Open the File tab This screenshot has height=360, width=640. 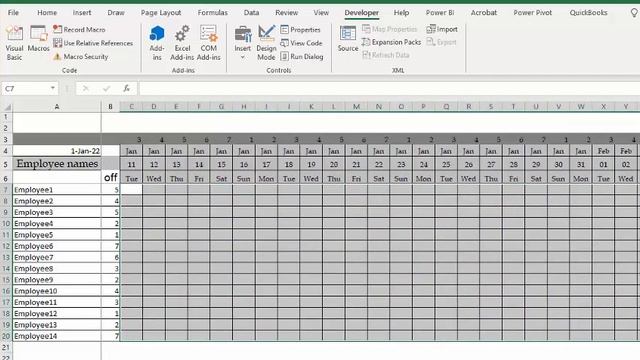pyautogui.click(x=13, y=13)
